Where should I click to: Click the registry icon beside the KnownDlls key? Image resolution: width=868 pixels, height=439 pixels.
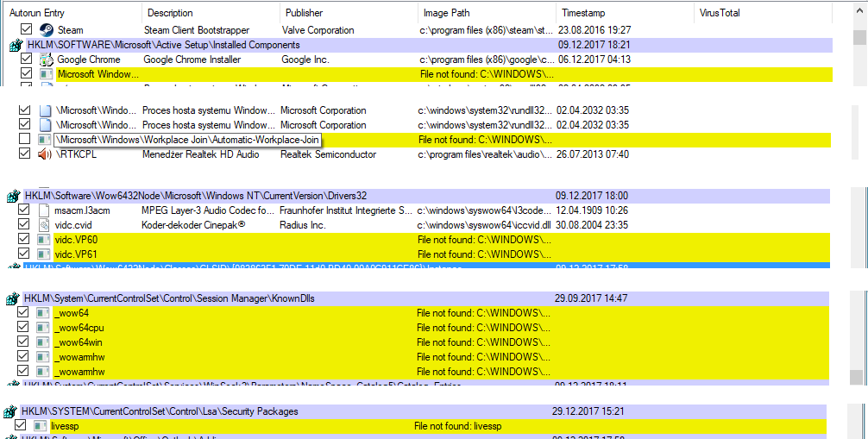pos(13,299)
